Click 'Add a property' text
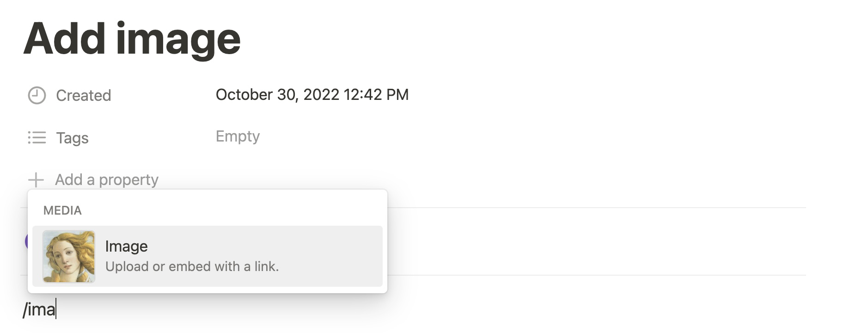868x333 pixels. click(107, 179)
